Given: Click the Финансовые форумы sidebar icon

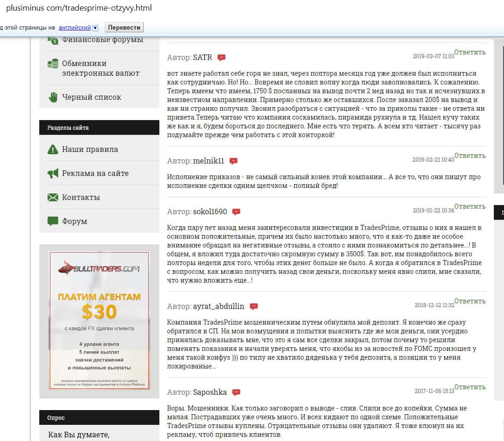Looking at the screenshot, I should click(x=53, y=41).
